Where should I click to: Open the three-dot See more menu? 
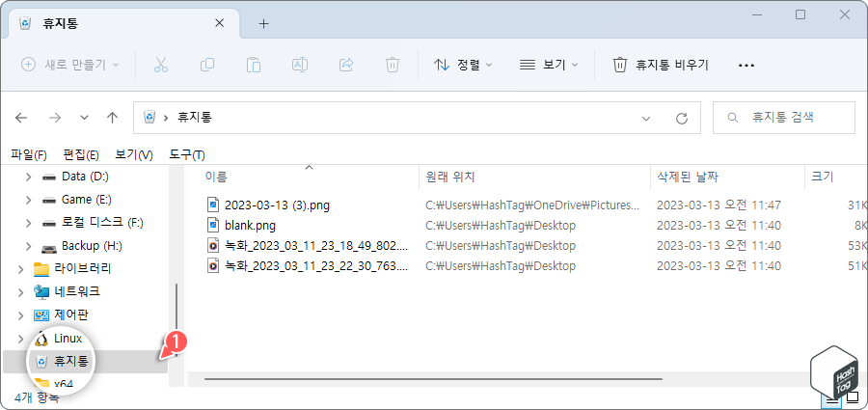pyautogui.click(x=746, y=66)
